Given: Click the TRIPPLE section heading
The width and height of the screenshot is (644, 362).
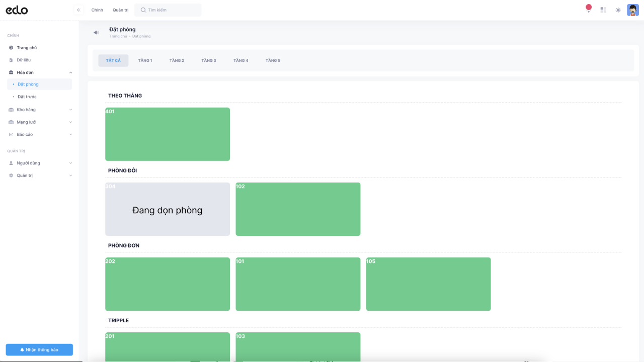Looking at the screenshot, I should click(118, 320).
